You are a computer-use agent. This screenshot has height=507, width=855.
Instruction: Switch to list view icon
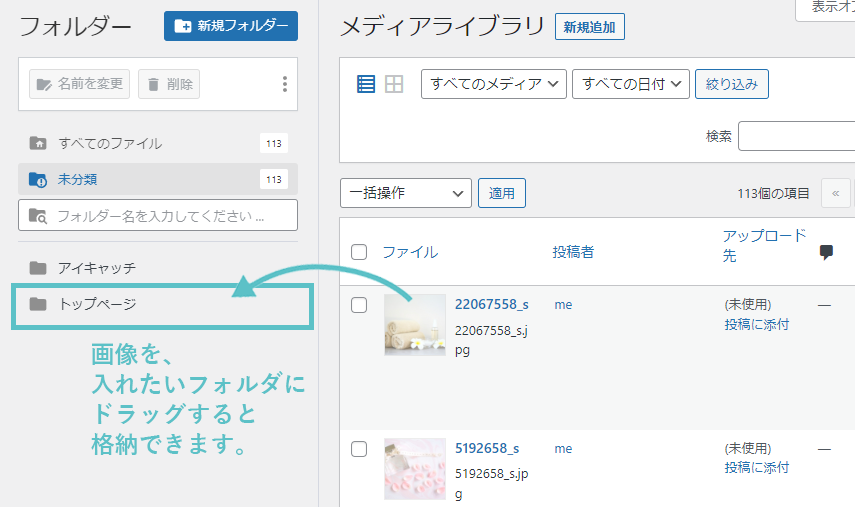click(366, 84)
